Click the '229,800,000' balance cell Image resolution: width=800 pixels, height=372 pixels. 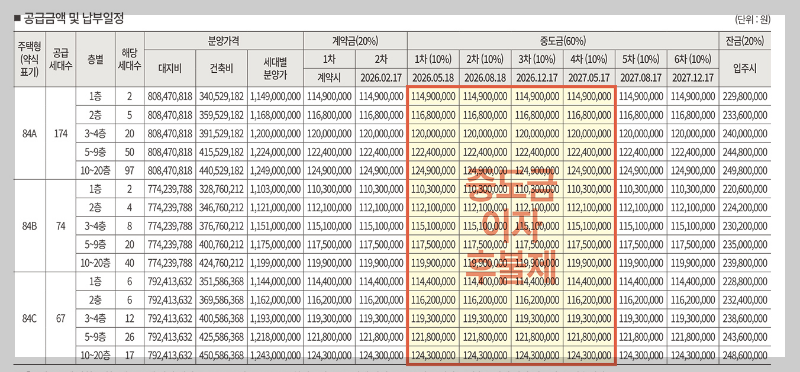744,96
